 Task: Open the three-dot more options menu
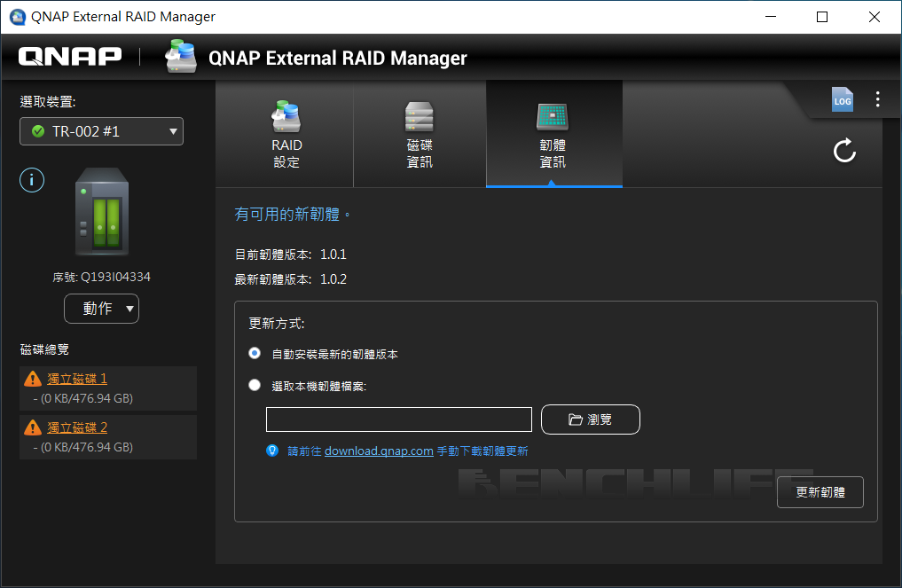click(x=877, y=99)
